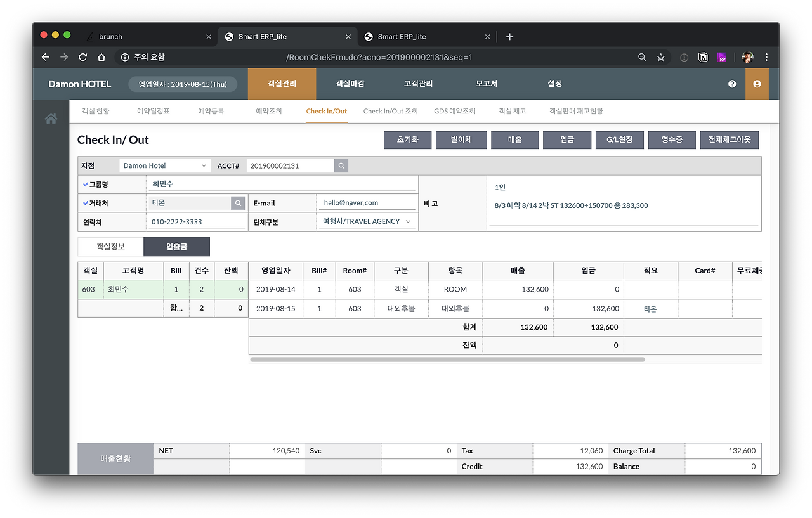Screen dimensions: 812x518
Task: Click the 영수증 receipt button
Action: (671, 139)
